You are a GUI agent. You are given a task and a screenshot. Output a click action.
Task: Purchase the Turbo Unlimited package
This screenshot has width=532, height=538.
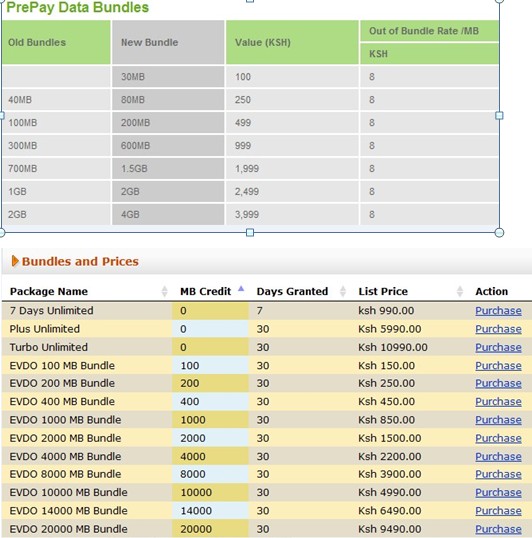coord(498,347)
